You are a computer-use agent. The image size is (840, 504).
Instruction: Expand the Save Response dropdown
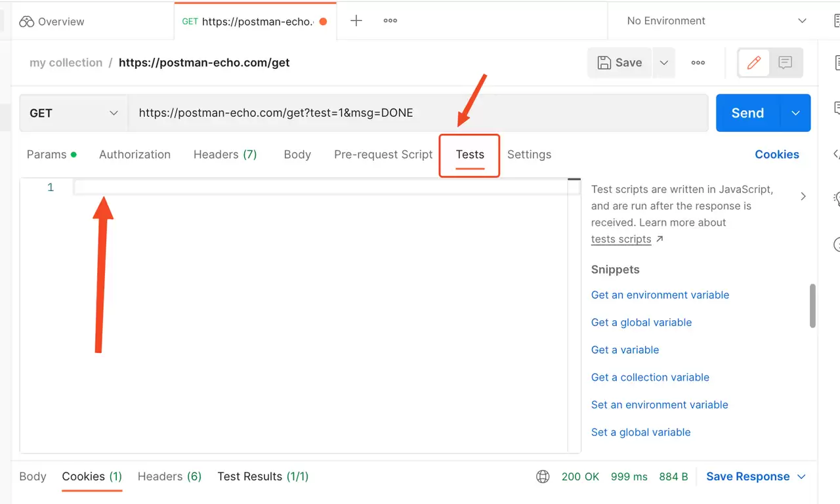(801, 477)
